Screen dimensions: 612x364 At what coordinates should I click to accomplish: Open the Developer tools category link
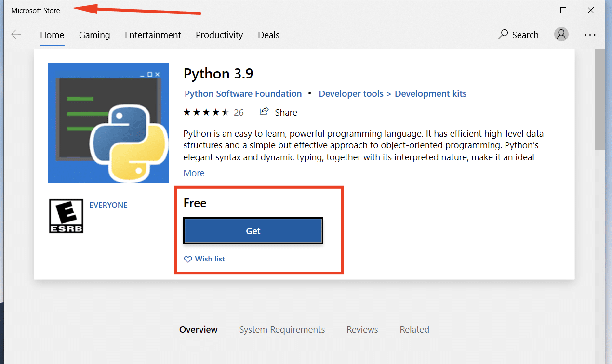tap(351, 94)
